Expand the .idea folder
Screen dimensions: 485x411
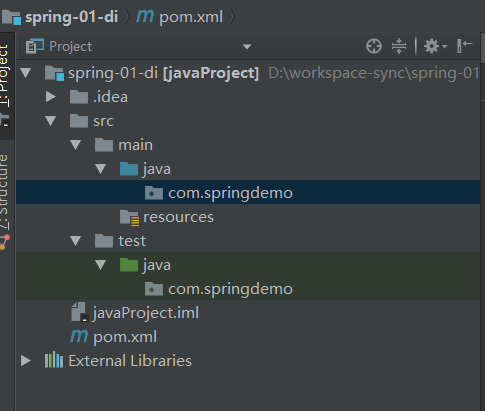click(51, 97)
